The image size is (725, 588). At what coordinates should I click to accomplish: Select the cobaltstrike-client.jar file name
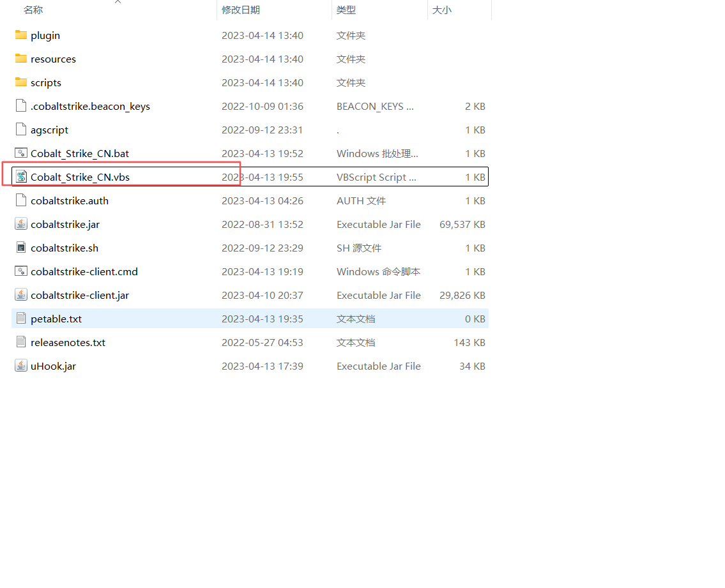80,295
